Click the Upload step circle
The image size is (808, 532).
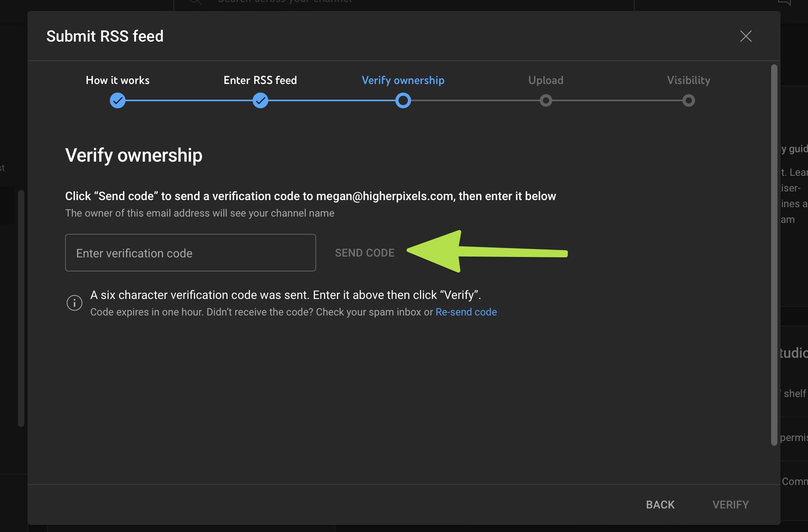(x=546, y=100)
